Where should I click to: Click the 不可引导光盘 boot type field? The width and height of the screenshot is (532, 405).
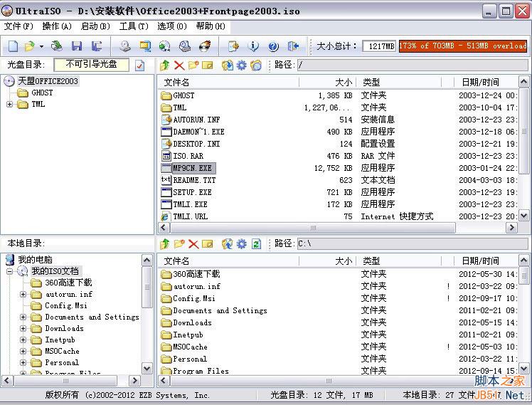click(x=92, y=65)
